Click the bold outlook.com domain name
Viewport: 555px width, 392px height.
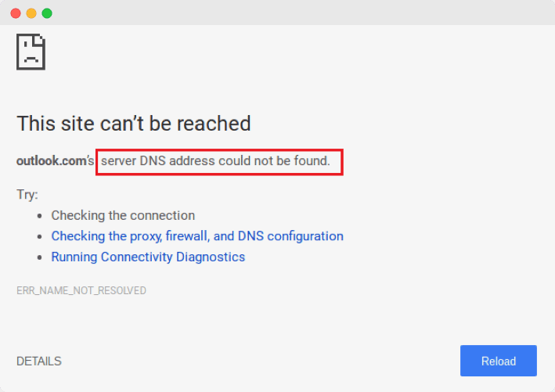pos(51,162)
